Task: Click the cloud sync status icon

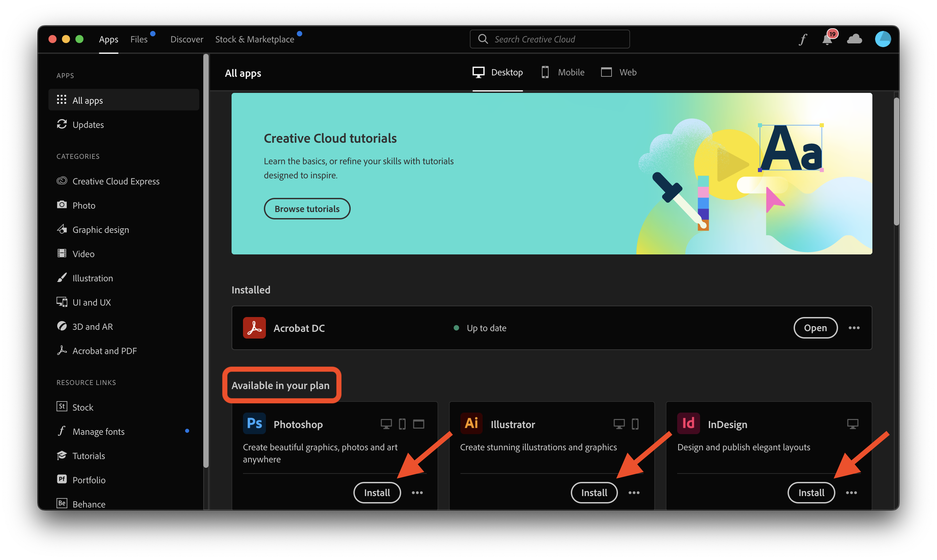Action: click(854, 39)
